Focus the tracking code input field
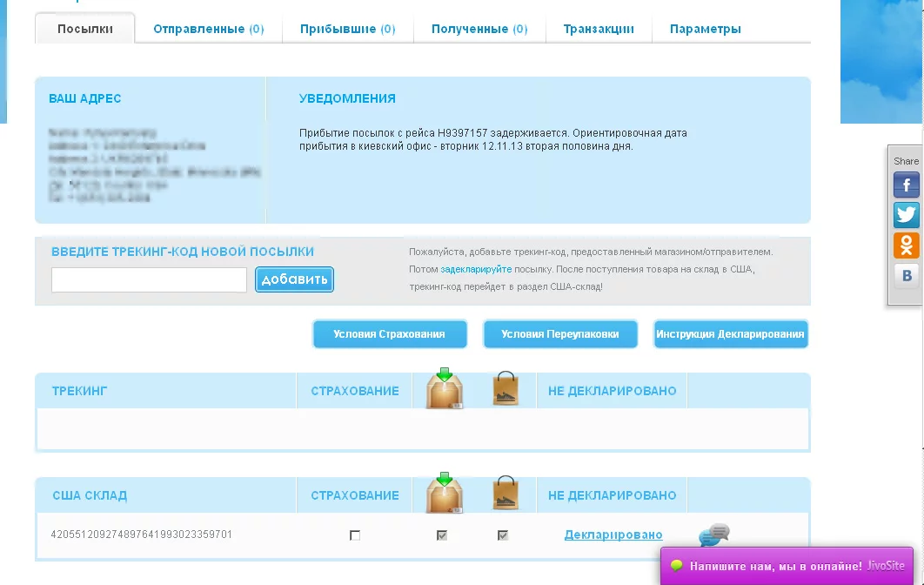The height and width of the screenshot is (585, 924). pos(149,279)
